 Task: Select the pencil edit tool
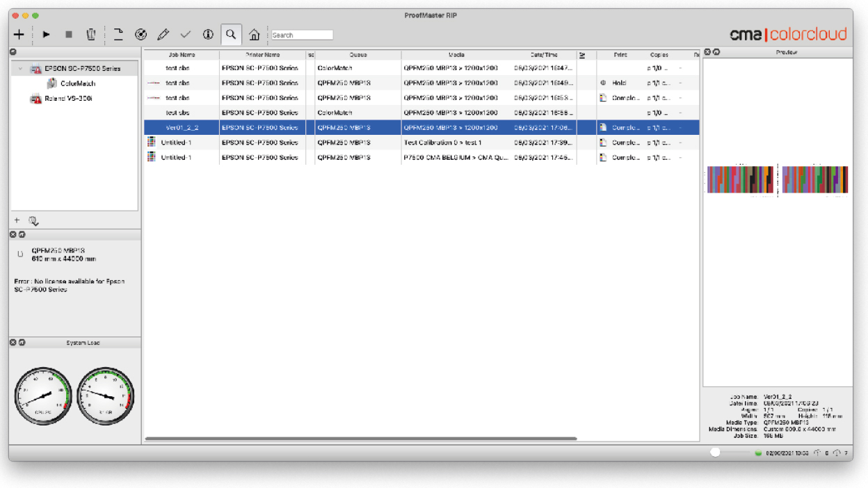tap(163, 34)
